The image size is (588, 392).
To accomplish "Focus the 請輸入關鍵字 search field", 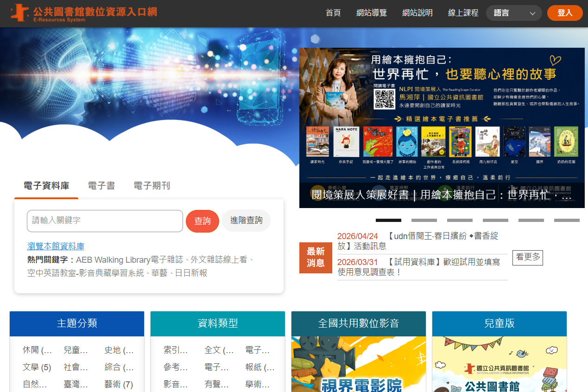I will point(105,221).
